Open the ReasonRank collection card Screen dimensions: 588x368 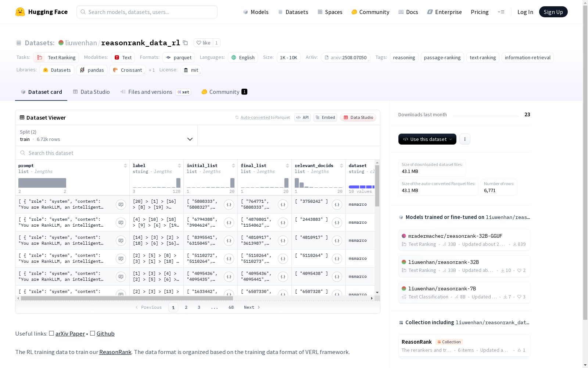464,346
